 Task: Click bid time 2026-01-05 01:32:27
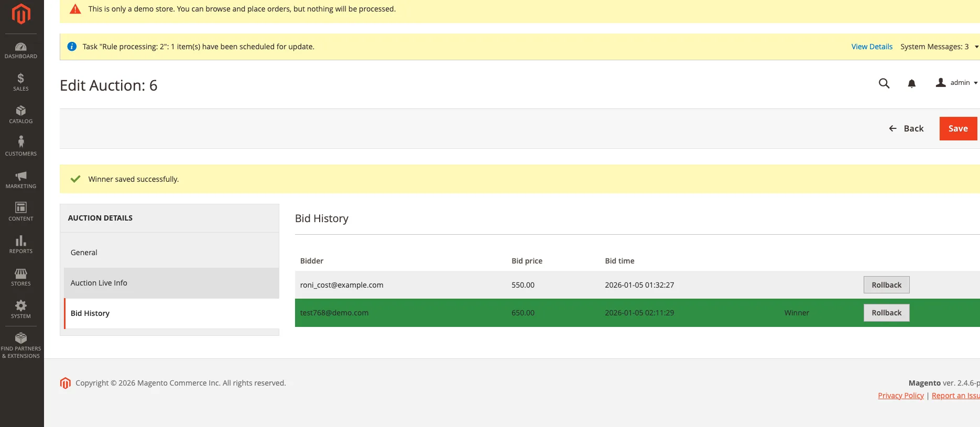pyautogui.click(x=639, y=285)
